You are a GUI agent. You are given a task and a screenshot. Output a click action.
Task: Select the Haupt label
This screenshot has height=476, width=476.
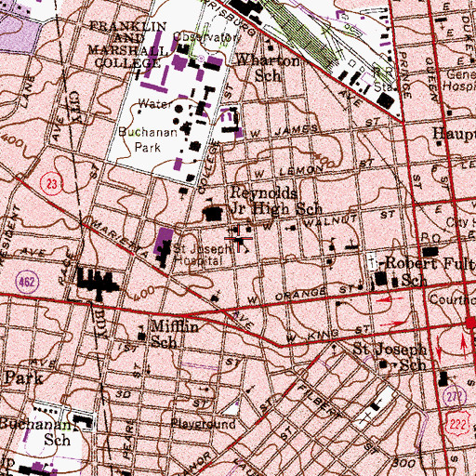click(455, 134)
